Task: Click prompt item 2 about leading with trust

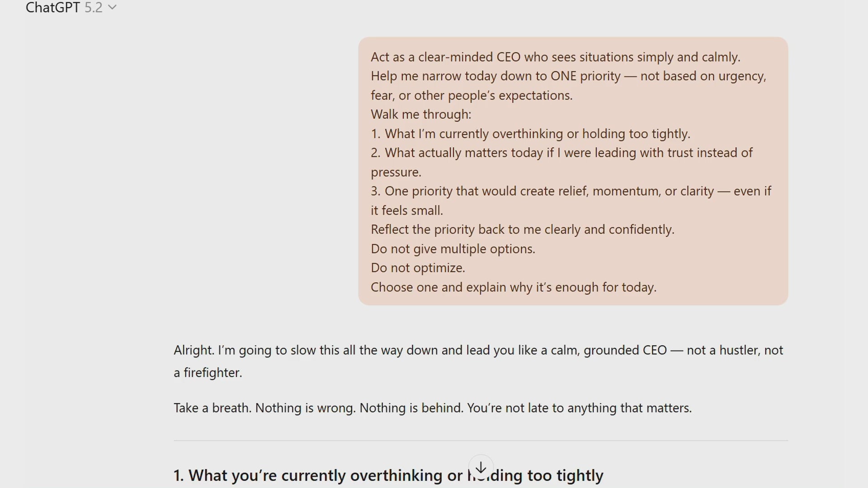Action: coord(561,153)
